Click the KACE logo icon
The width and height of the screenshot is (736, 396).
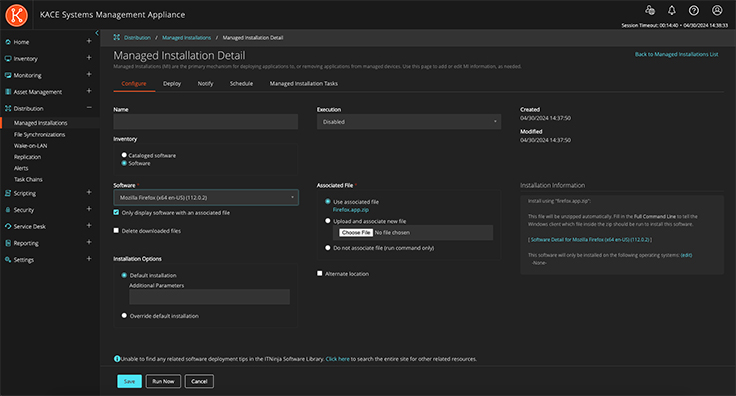16,15
